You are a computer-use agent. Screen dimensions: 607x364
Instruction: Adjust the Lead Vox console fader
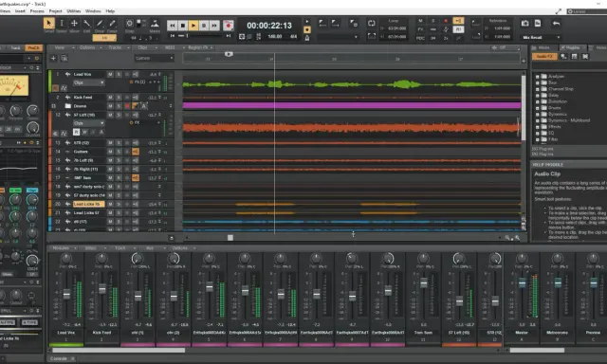click(66, 295)
